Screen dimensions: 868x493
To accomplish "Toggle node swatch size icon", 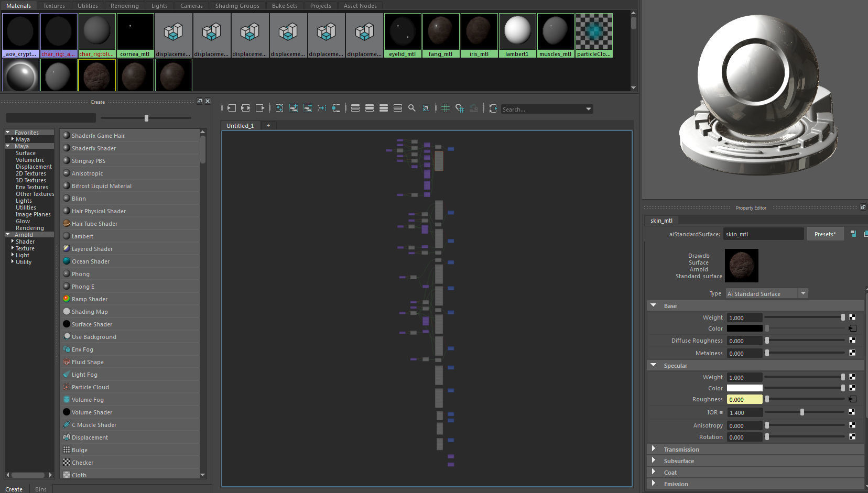I will (426, 108).
